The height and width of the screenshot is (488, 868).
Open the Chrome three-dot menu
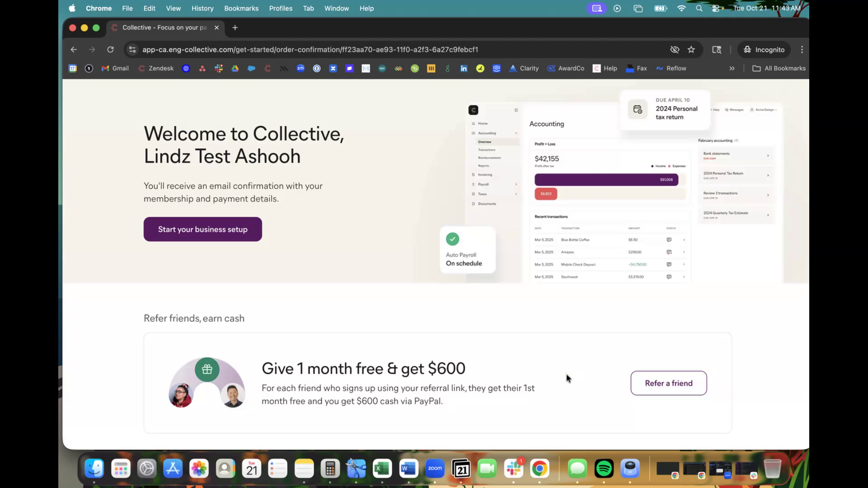point(802,50)
